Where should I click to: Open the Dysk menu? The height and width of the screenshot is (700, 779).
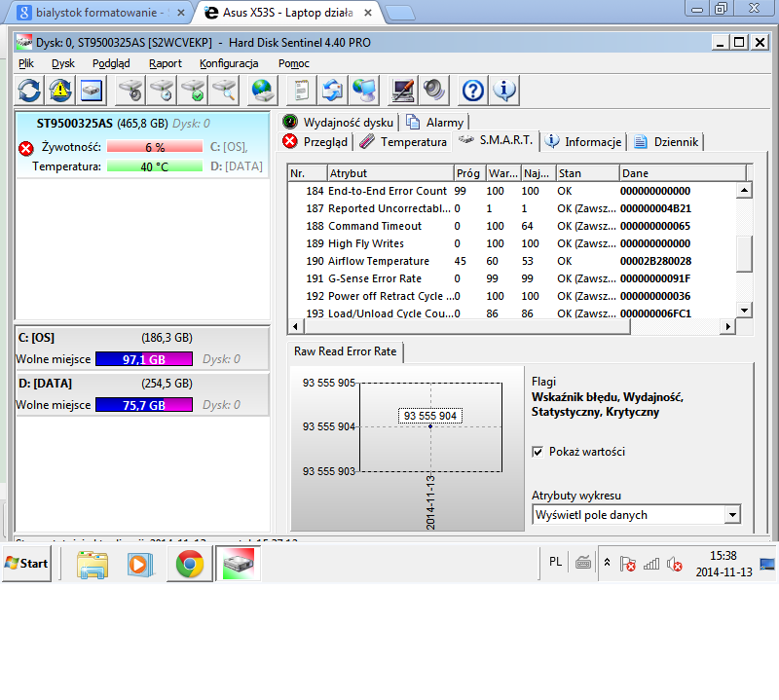63,63
